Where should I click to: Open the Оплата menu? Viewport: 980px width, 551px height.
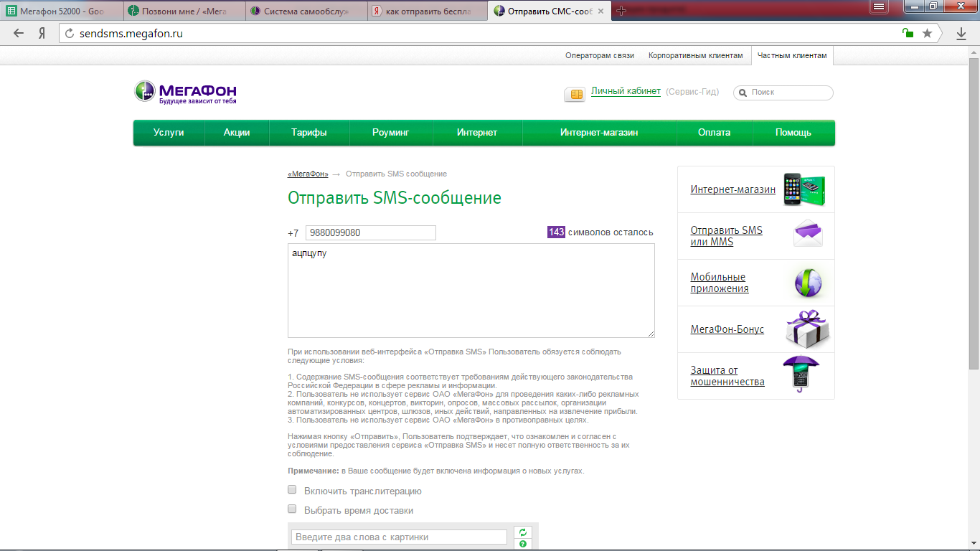715,133
